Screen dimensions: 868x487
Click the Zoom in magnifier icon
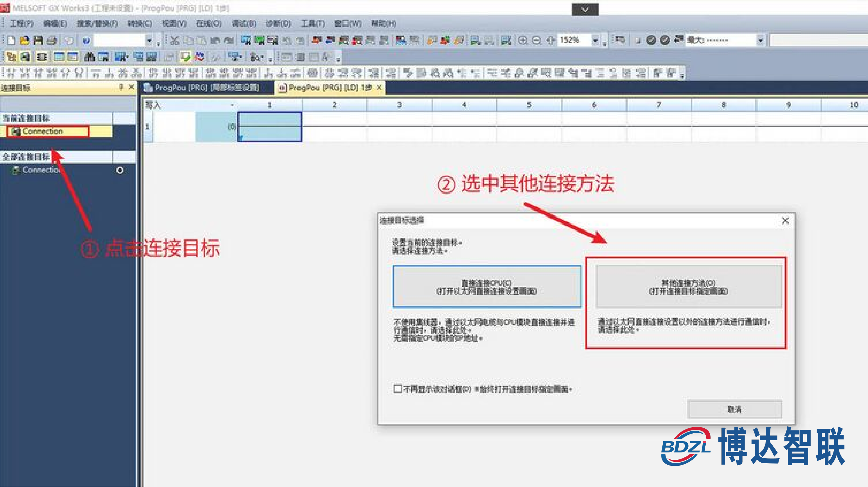523,41
